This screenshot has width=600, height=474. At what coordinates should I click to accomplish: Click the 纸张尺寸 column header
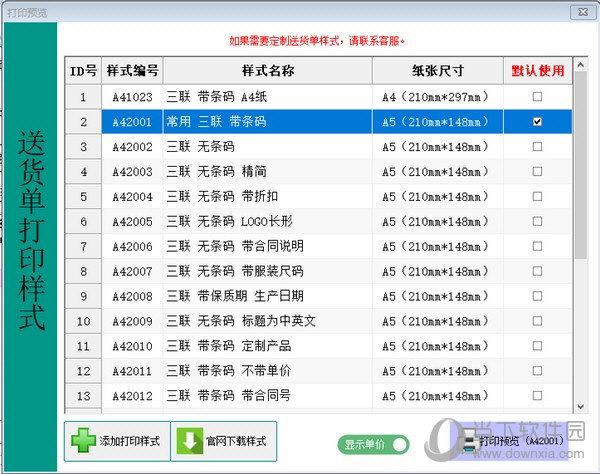pos(438,71)
